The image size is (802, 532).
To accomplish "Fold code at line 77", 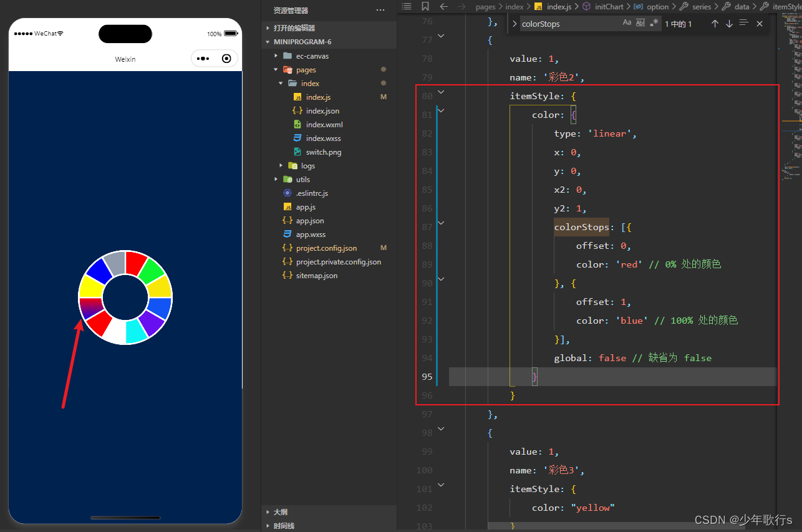I will click(x=441, y=36).
